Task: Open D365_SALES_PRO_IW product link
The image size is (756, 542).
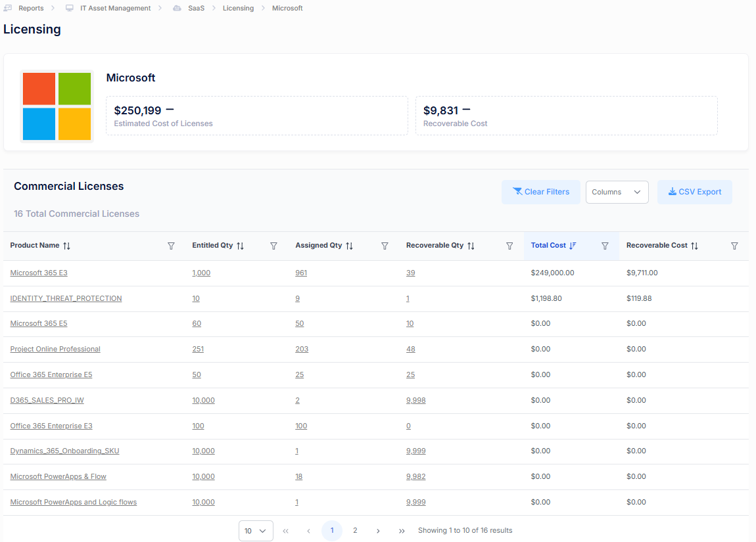Action: [47, 400]
